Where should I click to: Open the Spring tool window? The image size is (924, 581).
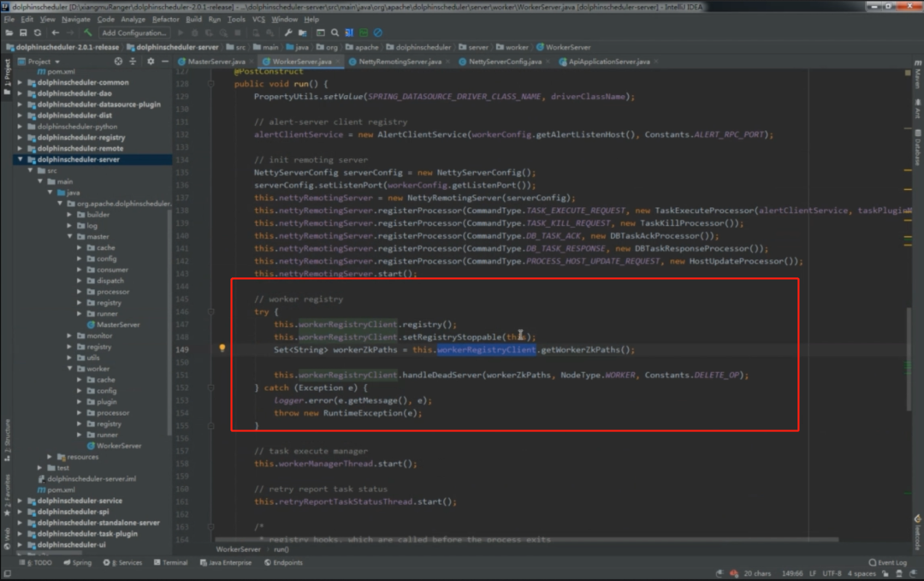(77, 563)
